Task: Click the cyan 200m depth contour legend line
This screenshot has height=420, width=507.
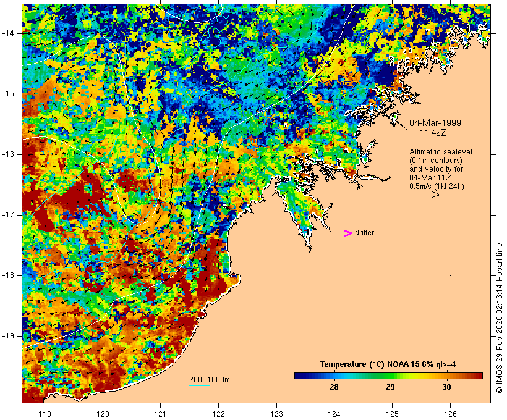Action: click(200, 385)
